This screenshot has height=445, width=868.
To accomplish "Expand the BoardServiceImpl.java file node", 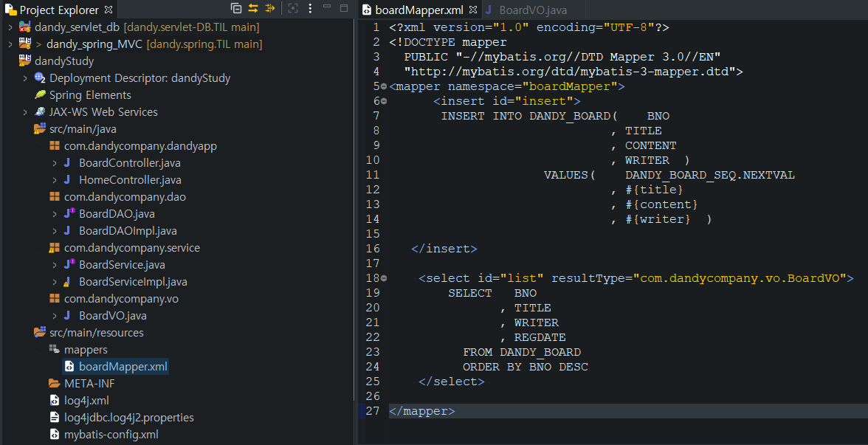I will [x=55, y=282].
